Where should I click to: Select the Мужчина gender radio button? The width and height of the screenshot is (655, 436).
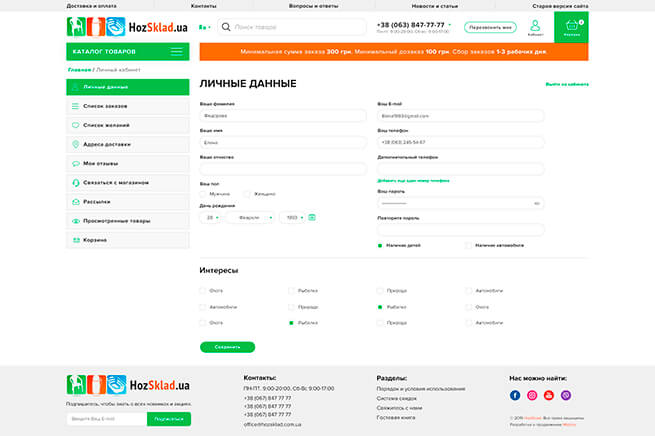(203, 194)
